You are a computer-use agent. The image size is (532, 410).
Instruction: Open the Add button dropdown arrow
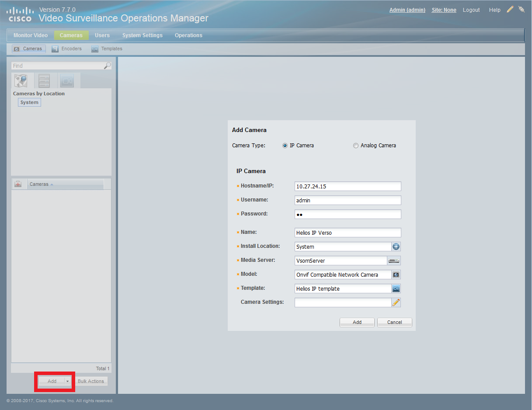coord(67,381)
